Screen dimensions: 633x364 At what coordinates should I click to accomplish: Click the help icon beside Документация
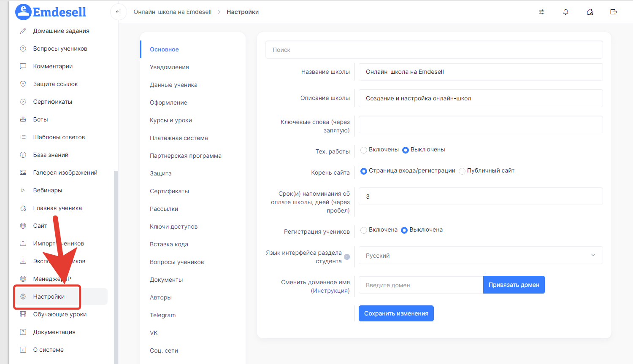click(23, 332)
